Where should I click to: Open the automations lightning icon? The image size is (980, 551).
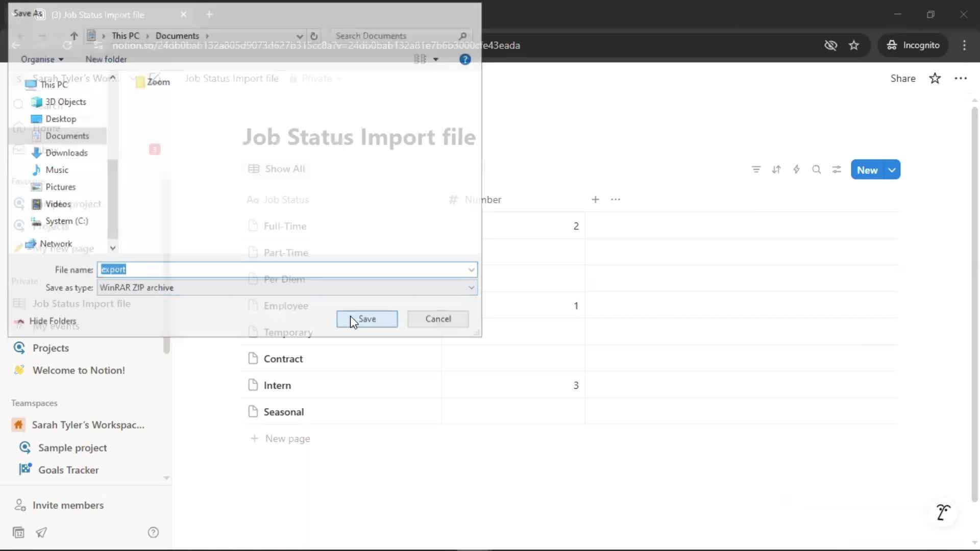796,170
